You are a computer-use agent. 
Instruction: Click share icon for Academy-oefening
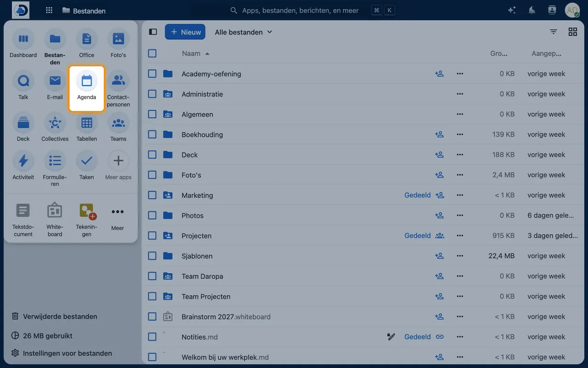tap(439, 74)
